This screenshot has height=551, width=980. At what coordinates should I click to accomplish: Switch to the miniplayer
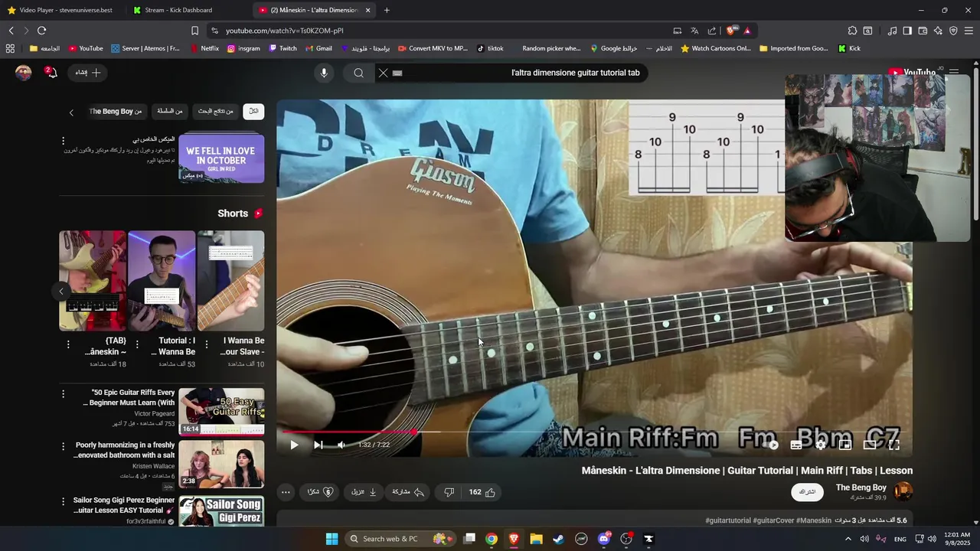[x=845, y=445]
